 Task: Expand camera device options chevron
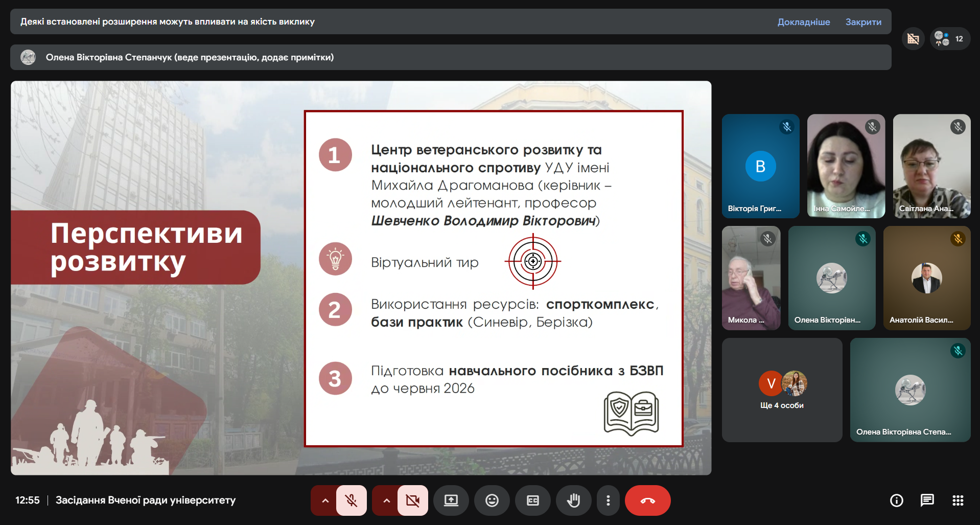pyautogui.click(x=386, y=500)
